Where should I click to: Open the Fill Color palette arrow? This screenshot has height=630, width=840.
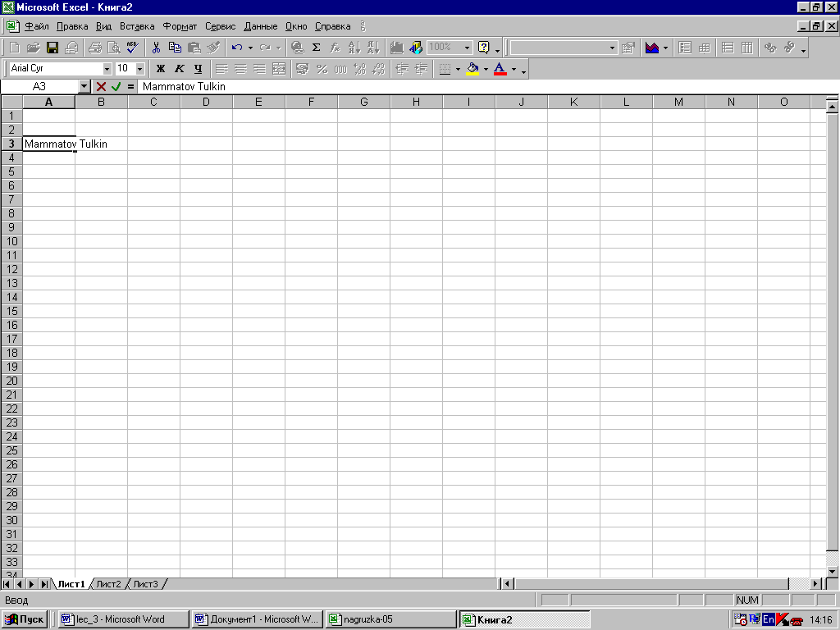[x=486, y=69]
